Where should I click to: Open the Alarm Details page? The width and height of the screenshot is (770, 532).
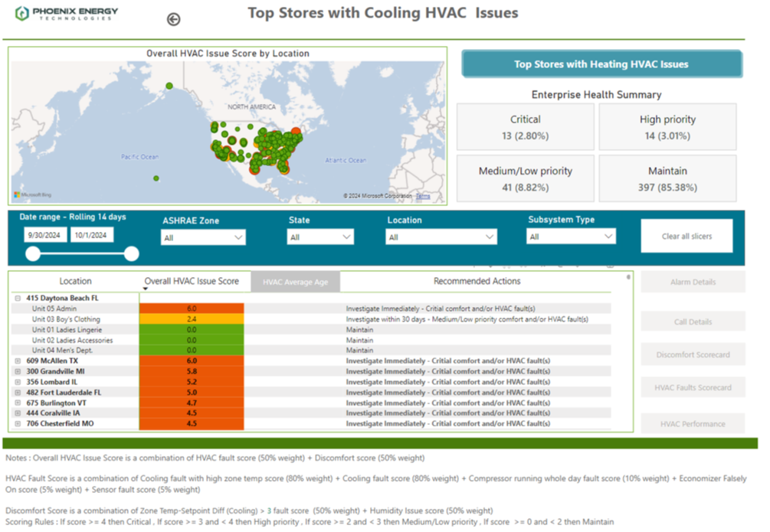[x=693, y=282]
